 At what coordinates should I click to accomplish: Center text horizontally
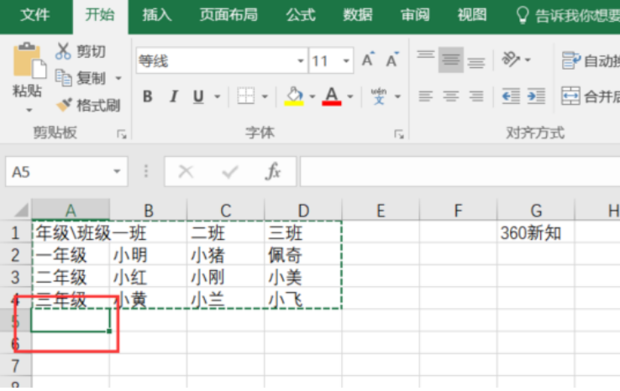[x=451, y=96]
